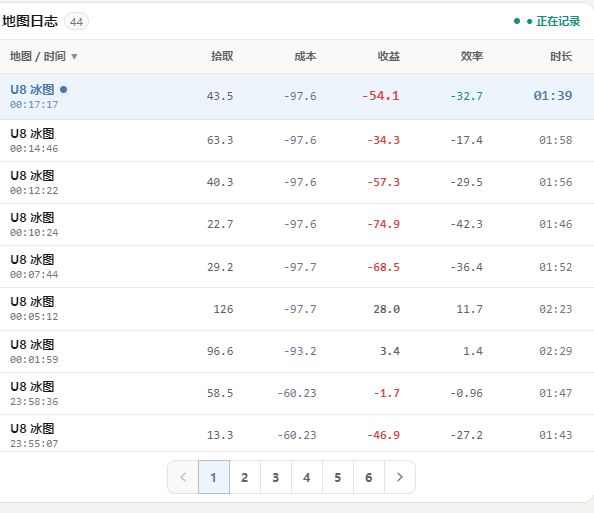Select page 6 in pagination
Screen dimensions: 594x513
coord(369,477)
